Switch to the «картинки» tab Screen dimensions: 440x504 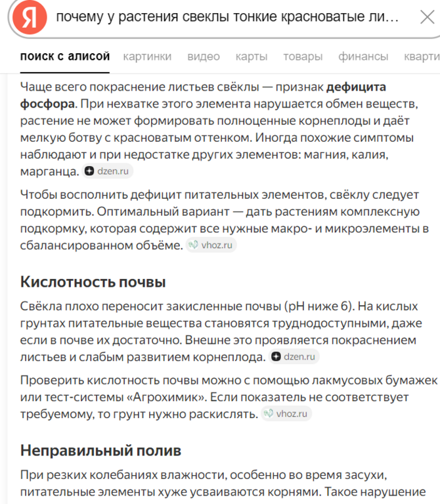pyautogui.click(x=147, y=56)
